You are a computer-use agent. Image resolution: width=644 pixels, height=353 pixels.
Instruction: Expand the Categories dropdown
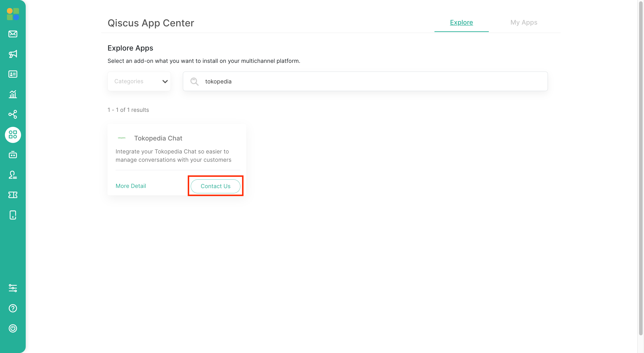tap(139, 81)
